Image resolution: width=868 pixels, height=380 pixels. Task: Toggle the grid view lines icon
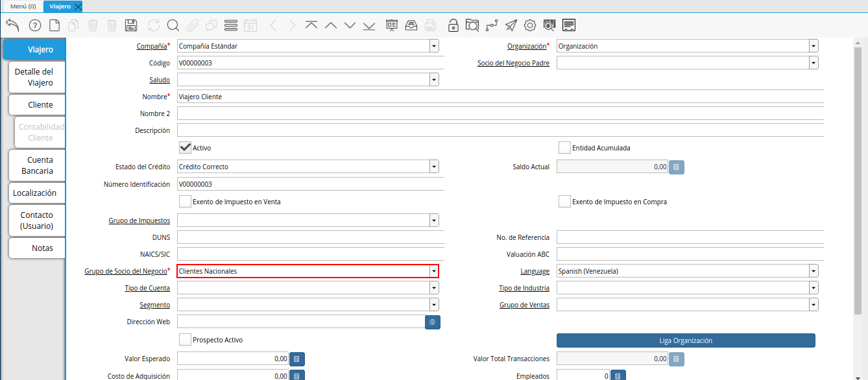pyautogui.click(x=230, y=25)
